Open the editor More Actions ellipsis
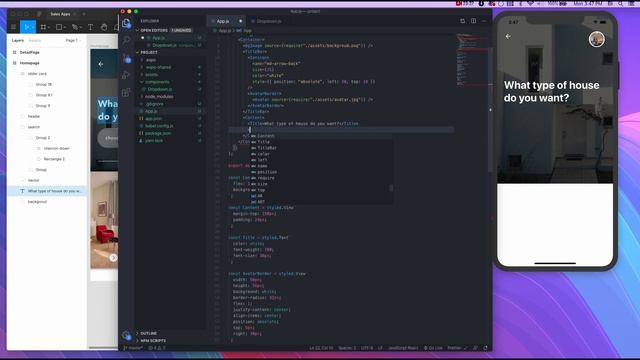 pos(484,21)
